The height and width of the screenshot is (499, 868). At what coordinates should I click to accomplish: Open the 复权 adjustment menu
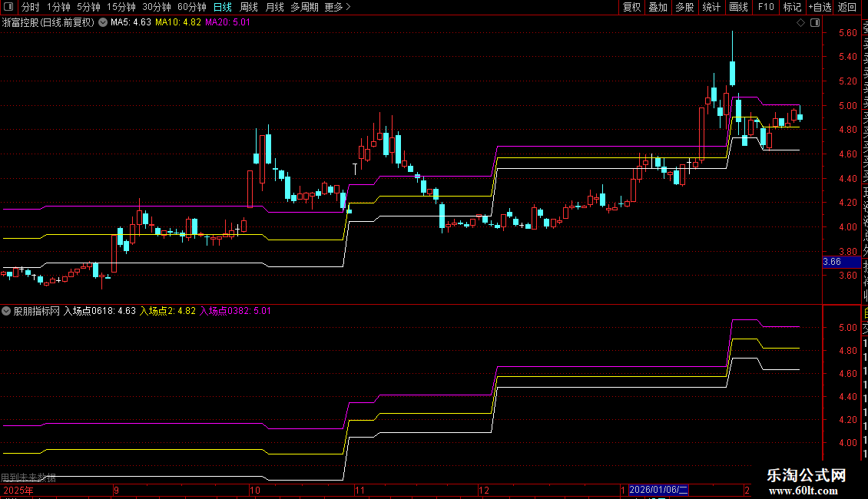631,7
